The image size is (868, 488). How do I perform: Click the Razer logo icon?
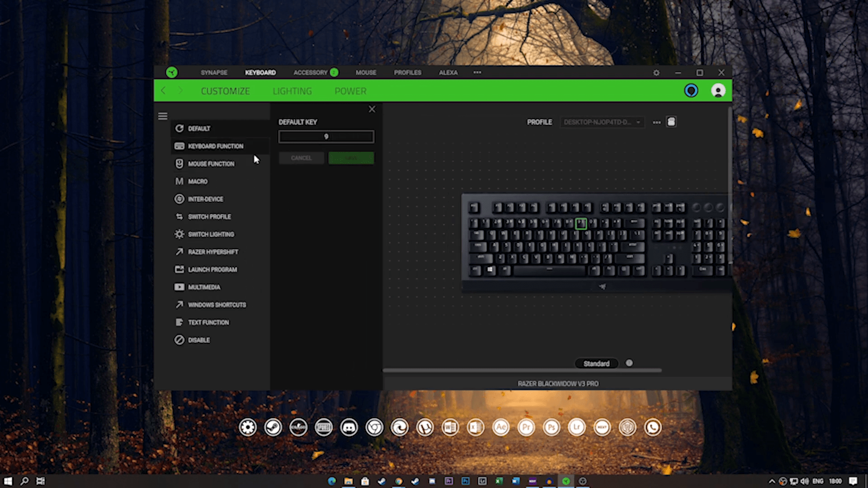[x=171, y=72]
